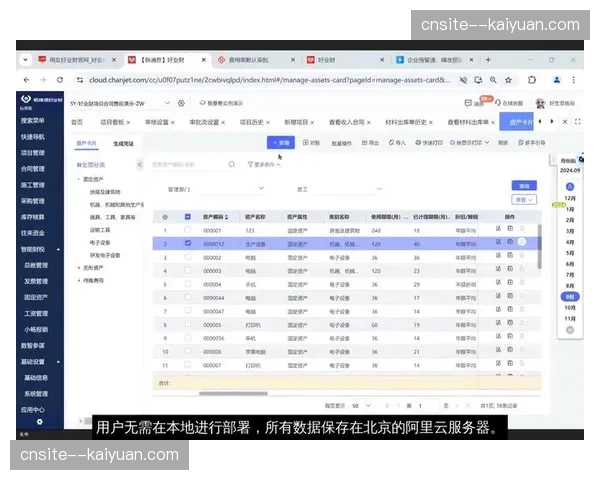
Task: Click copy icon for asset 000001
Action: pyautogui.click(x=510, y=229)
